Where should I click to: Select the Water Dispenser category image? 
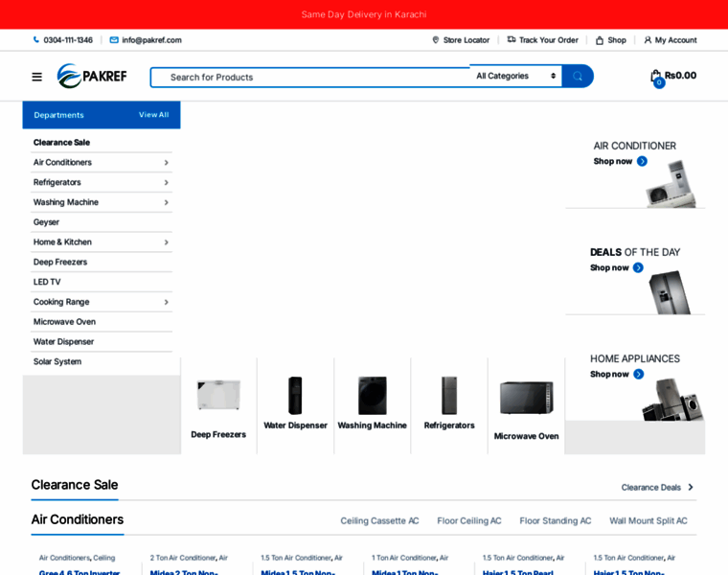point(295,395)
